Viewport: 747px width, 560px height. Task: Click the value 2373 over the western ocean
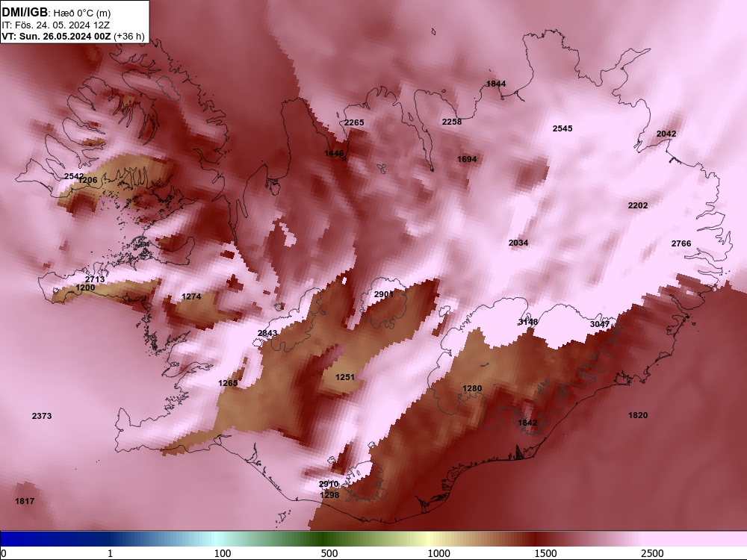(42, 416)
